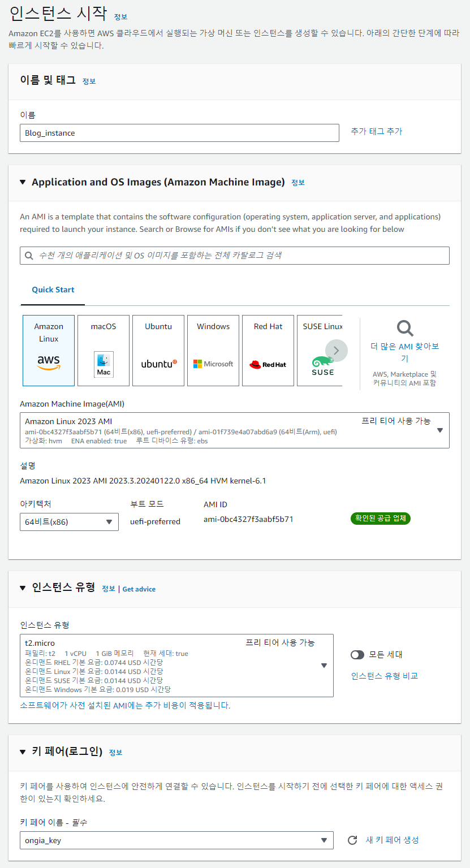
Task: Click 프리 티어 사용 가능 label in t2.micro box
Action: click(x=280, y=643)
